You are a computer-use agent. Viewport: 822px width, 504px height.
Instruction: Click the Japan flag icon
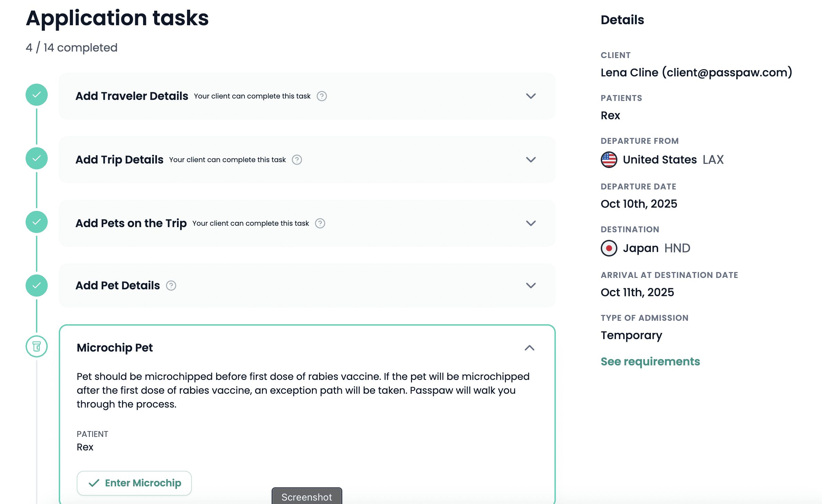tap(609, 248)
